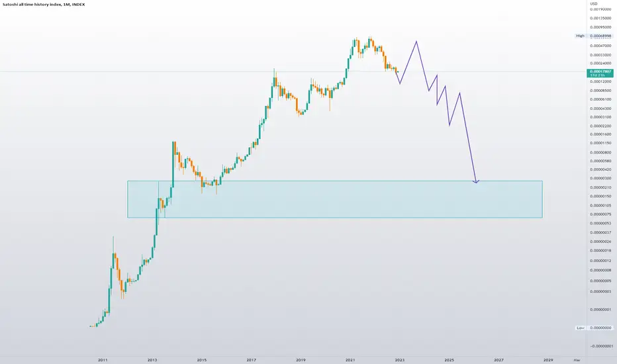Viewport: 617px width, 364px height.
Task: Click the late 2013 candle peak
Action: click(174, 142)
